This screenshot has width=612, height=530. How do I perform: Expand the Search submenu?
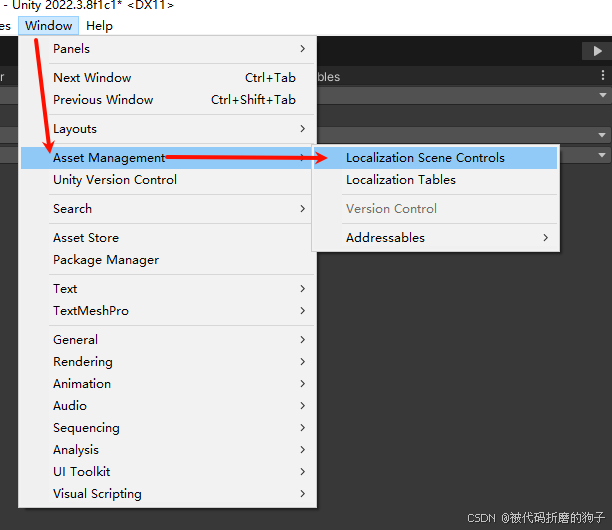click(168, 209)
